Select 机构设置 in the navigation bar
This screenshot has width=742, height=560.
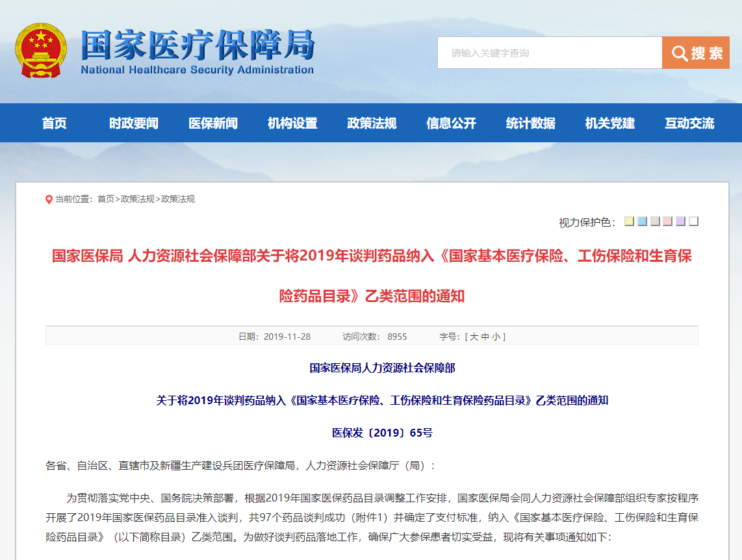(292, 123)
